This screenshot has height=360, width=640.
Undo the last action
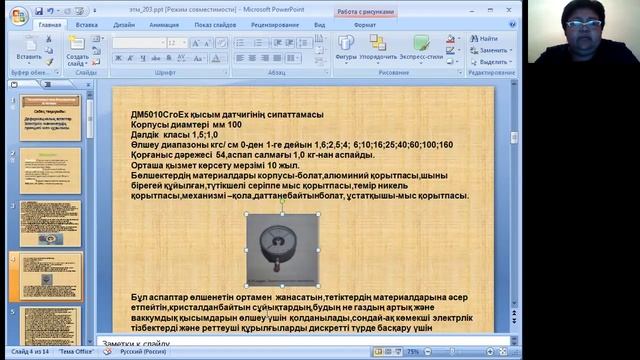tap(51, 11)
